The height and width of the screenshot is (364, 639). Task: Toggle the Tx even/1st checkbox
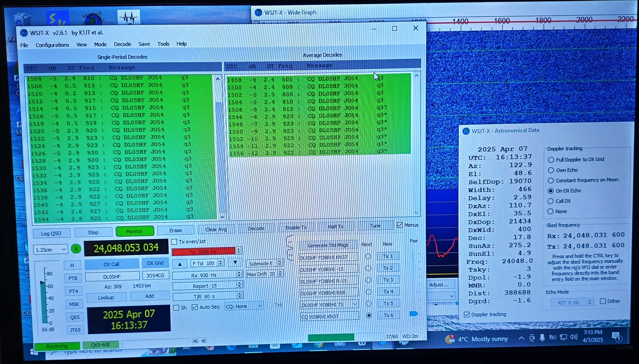click(x=174, y=242)
